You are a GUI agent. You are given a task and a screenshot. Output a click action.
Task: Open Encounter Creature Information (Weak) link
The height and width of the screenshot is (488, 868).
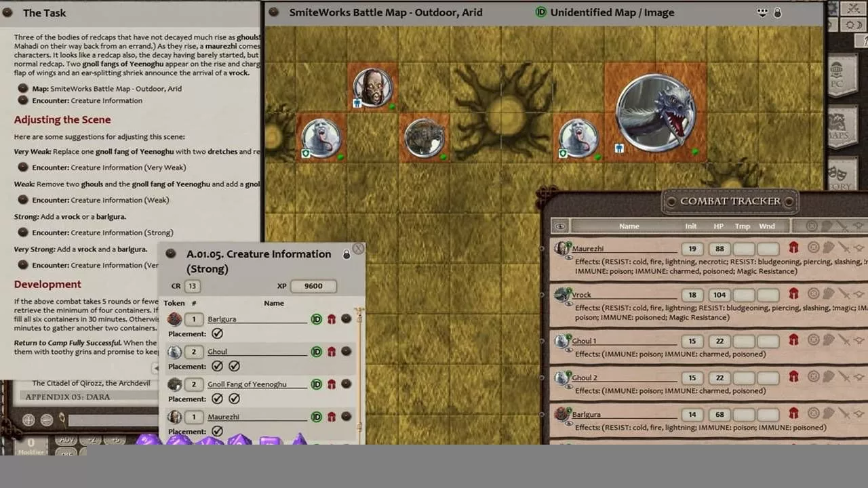point(23,200)
